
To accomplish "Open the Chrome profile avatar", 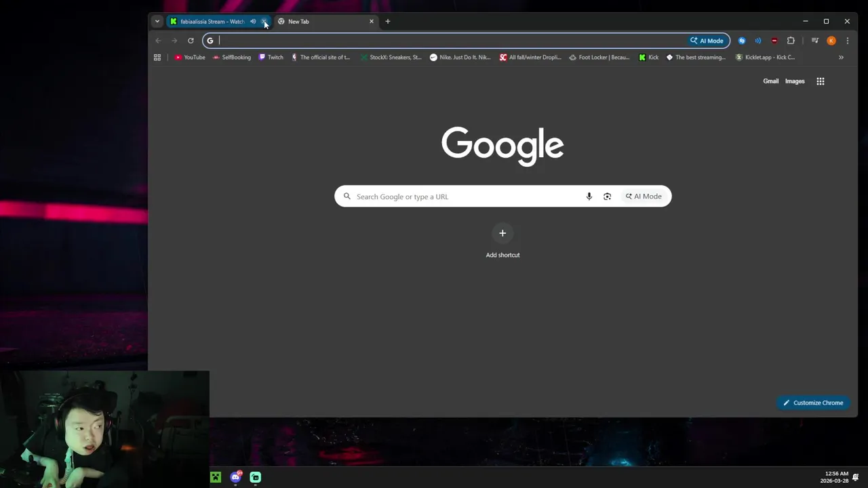I will point(831,41).
